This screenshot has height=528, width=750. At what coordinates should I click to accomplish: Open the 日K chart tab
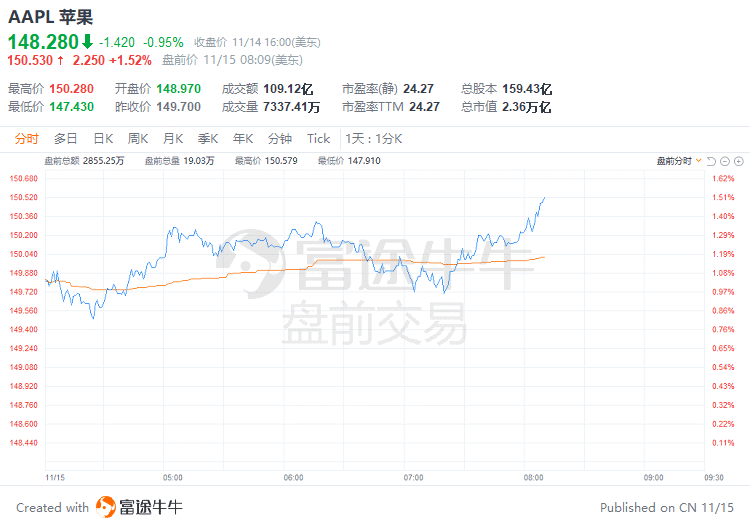(x=103, y=139)
